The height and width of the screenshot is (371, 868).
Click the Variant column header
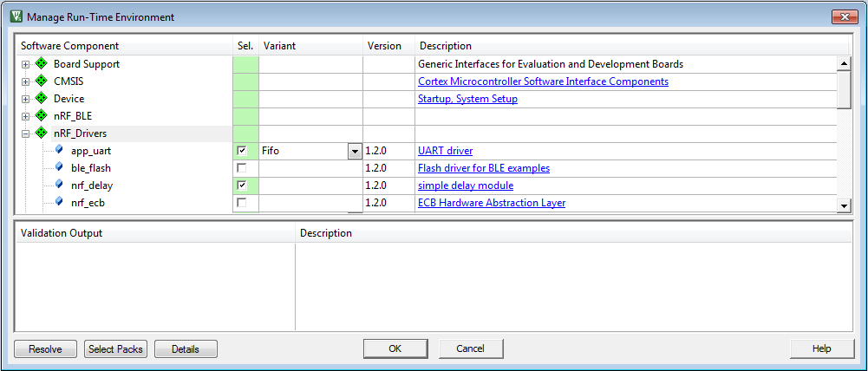pyautogui.click(x=310, y=46)
